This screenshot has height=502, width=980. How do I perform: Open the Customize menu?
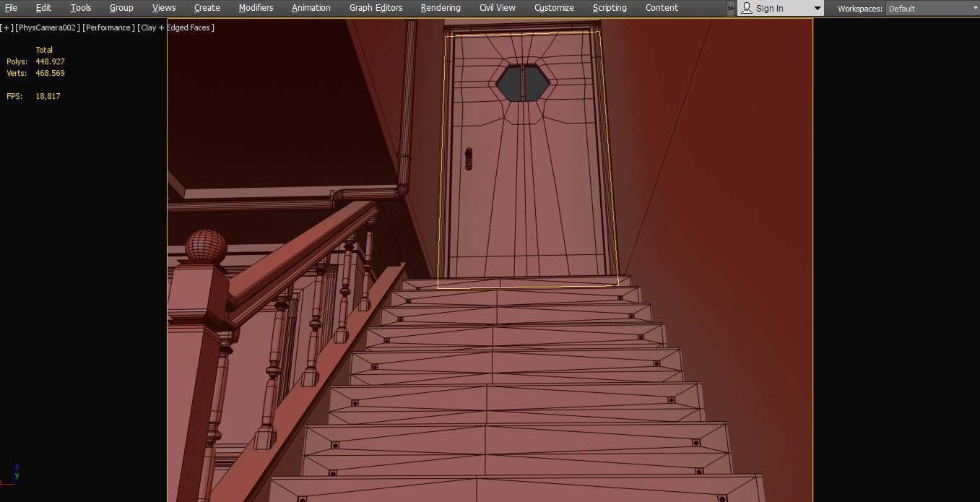(x=554, y=8)
